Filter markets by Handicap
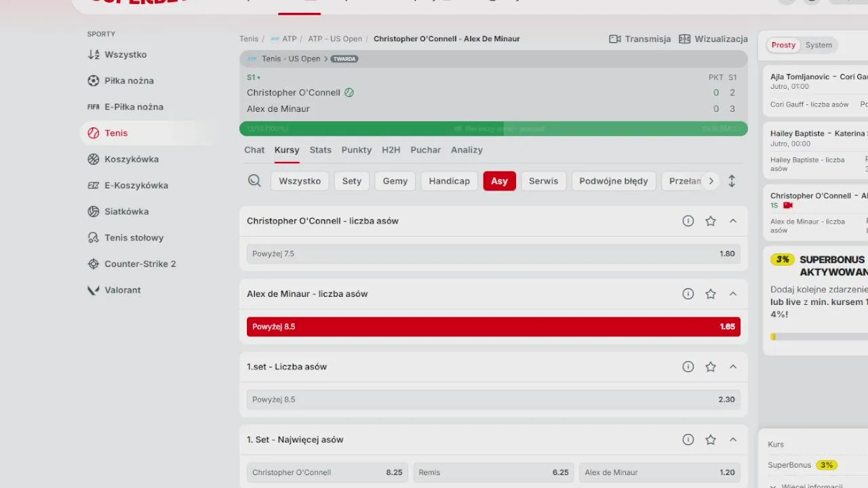868x488 pixels. (x=450, y=181)
